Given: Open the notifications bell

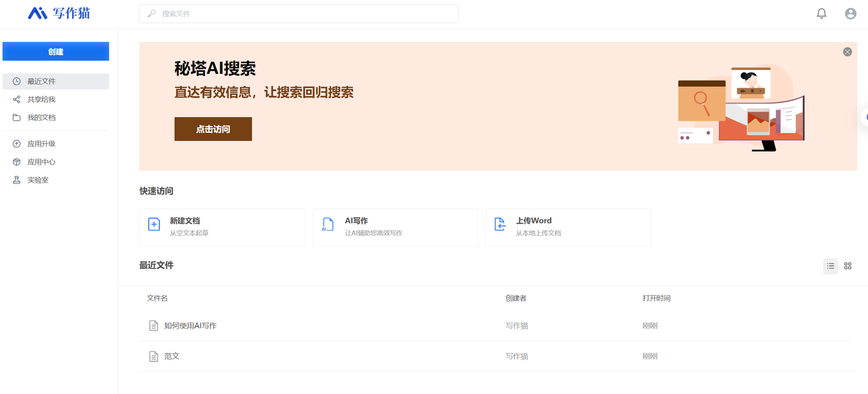Looking at the screenshot, I should [821, 14].
